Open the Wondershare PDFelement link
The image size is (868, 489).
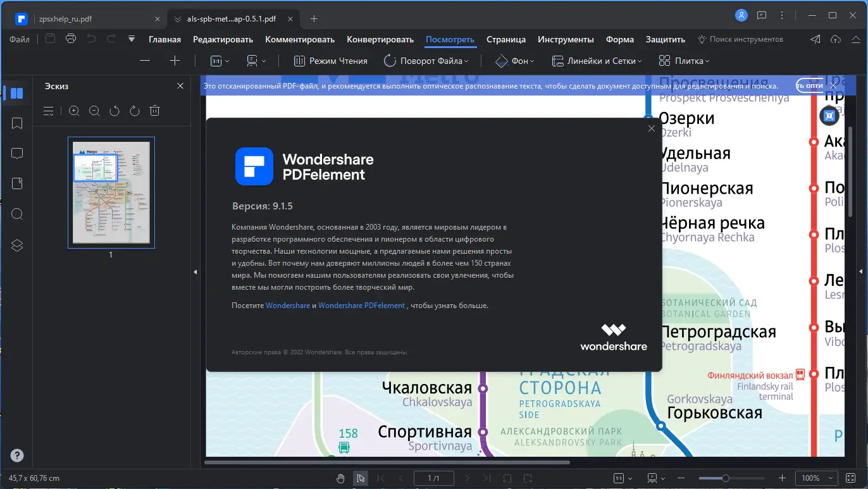coord(361,305)
